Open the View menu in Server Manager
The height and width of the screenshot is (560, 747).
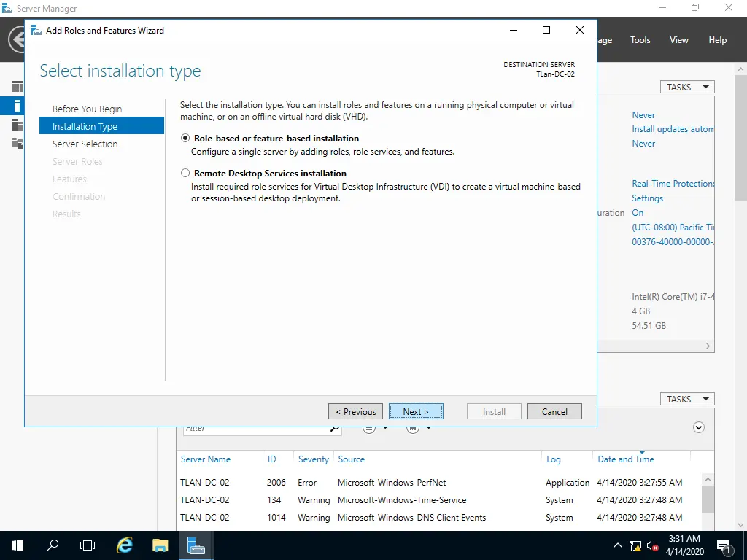(679, 40)
